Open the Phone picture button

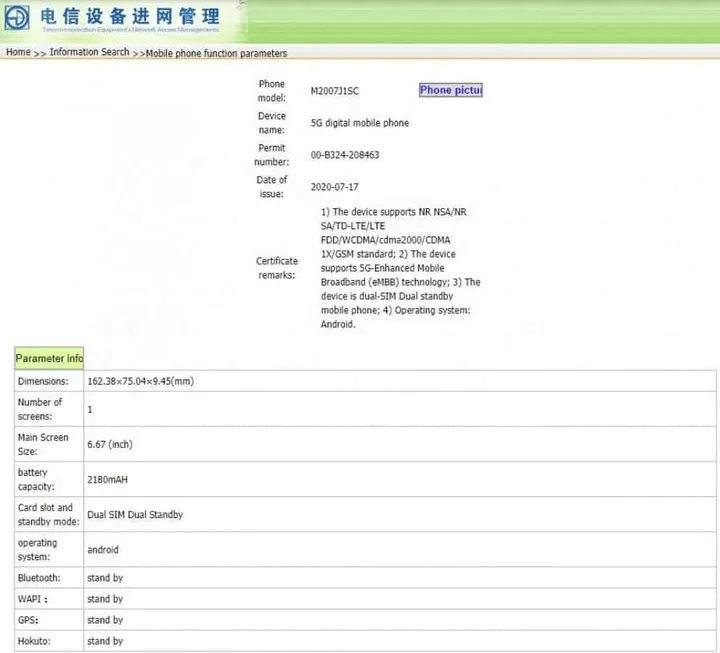tap(450, 90)
